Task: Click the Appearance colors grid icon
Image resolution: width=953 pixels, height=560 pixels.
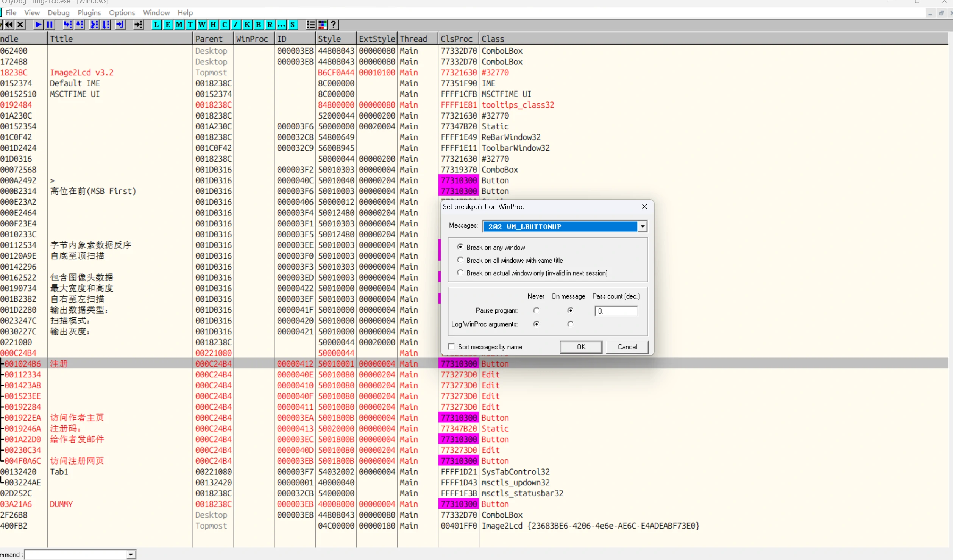Action: click(x=322, y=25)
